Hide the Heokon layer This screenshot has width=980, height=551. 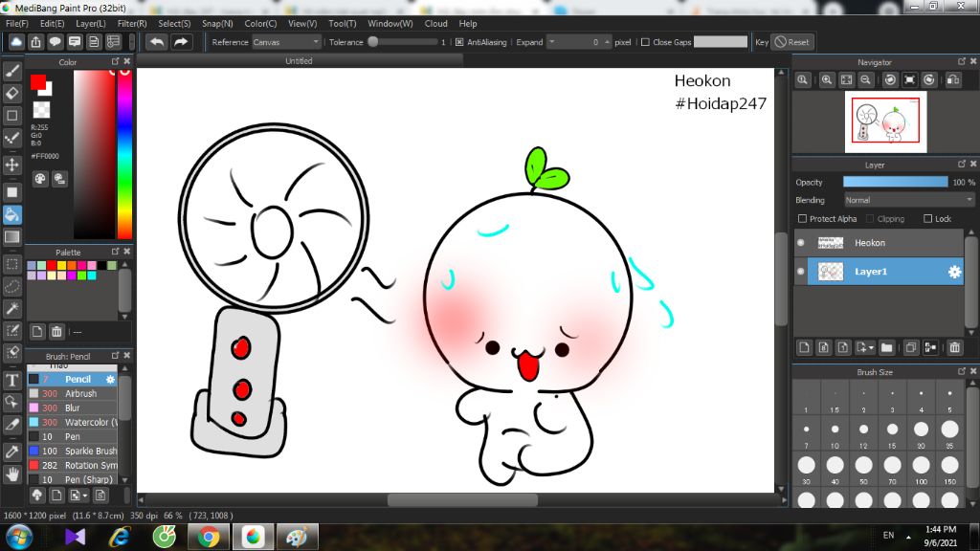click(801, 242)
